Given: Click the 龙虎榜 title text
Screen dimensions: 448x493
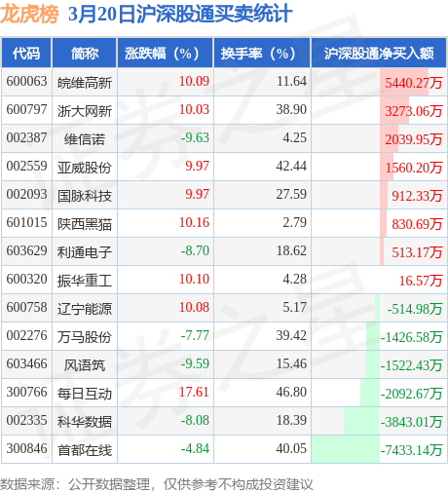Looking at the screenshot, I should [x=29, y=15].
